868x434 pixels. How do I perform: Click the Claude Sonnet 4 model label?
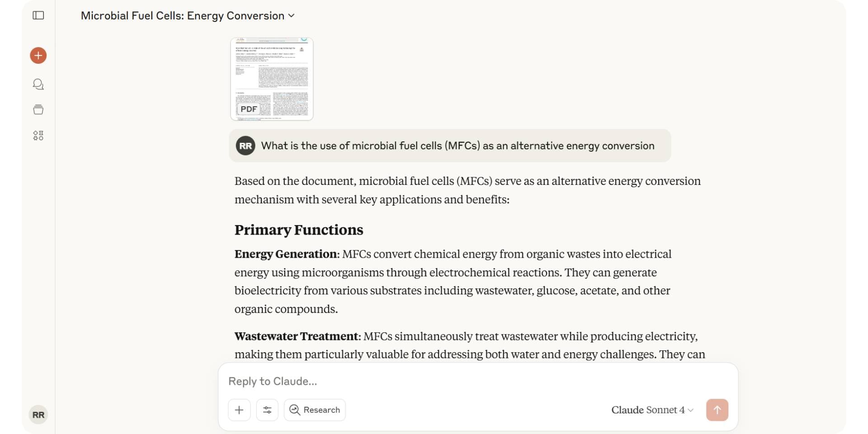pyautogui.click(x=648, y=410)
